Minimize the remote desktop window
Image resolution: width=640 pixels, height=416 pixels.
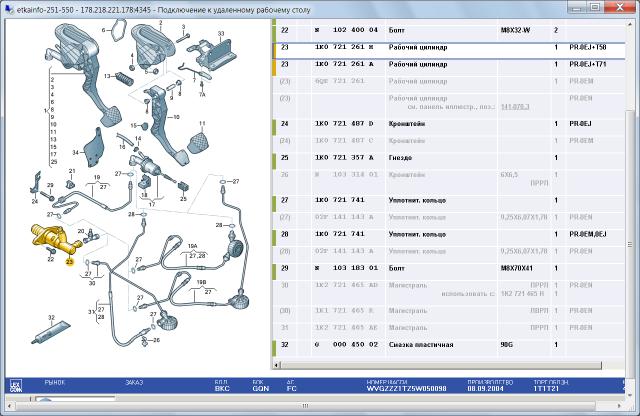click(x=577, y=7)
